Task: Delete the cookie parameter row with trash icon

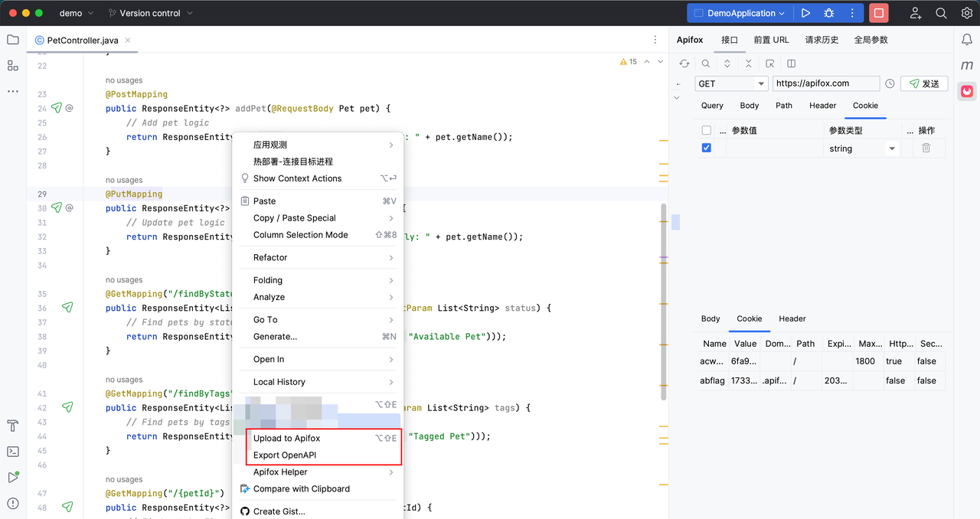Action: (926, 148)
